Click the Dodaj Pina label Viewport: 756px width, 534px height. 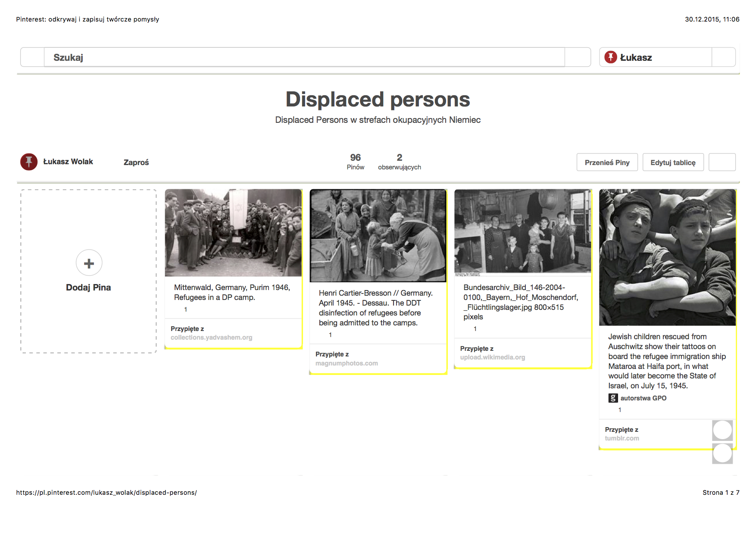pyautogui.click(x=88, y=287)
